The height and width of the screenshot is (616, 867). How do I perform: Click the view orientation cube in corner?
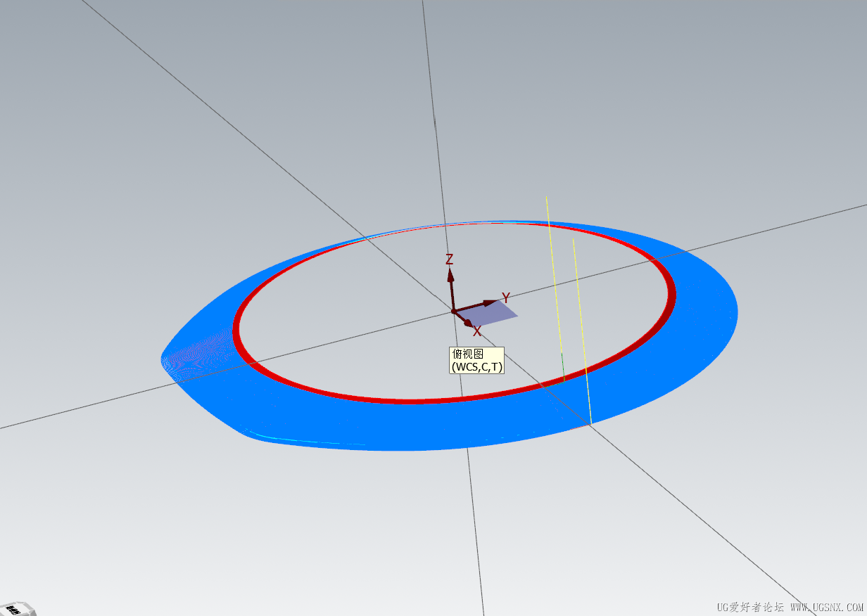point(15,609)
